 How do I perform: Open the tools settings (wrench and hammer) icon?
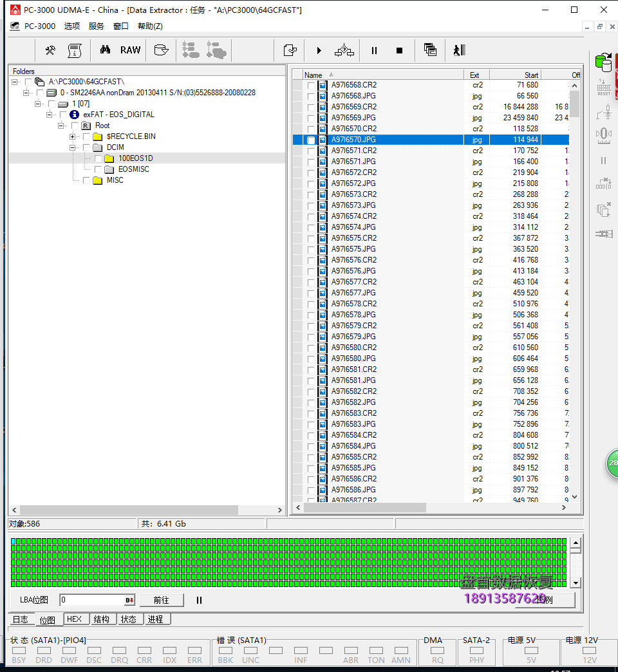click(50, 51)
